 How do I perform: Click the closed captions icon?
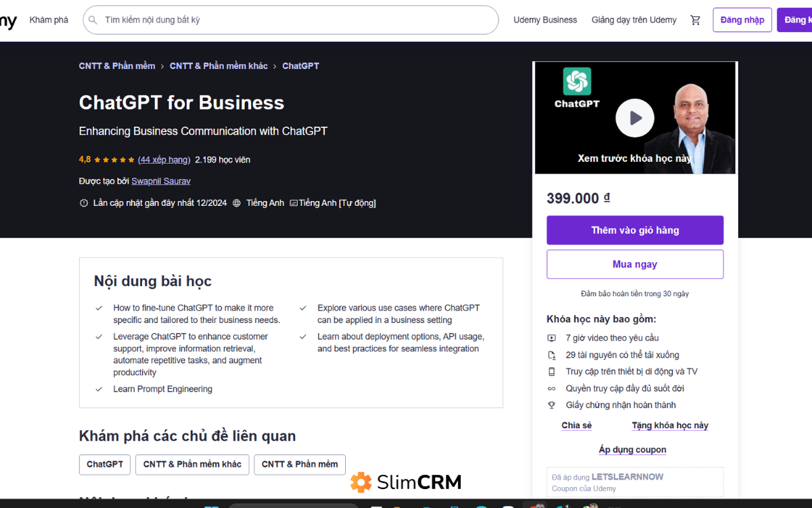click(294, 203)
